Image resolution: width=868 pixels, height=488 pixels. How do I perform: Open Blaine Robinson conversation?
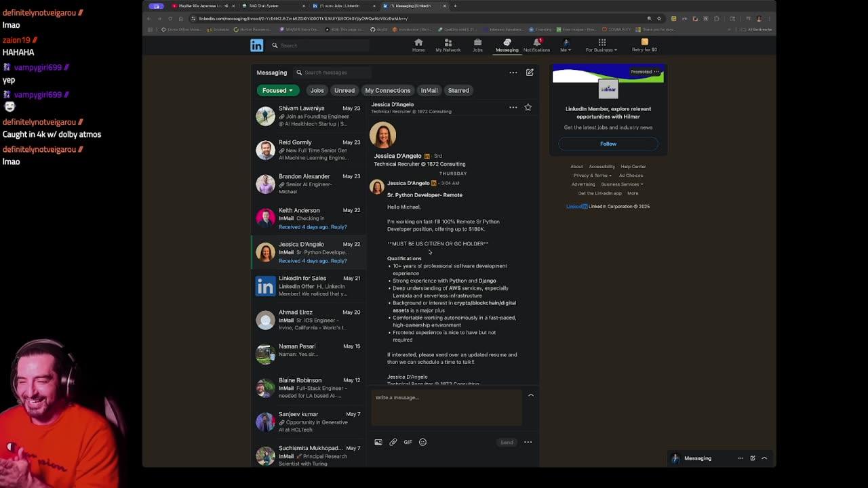(x=309, y=388)
